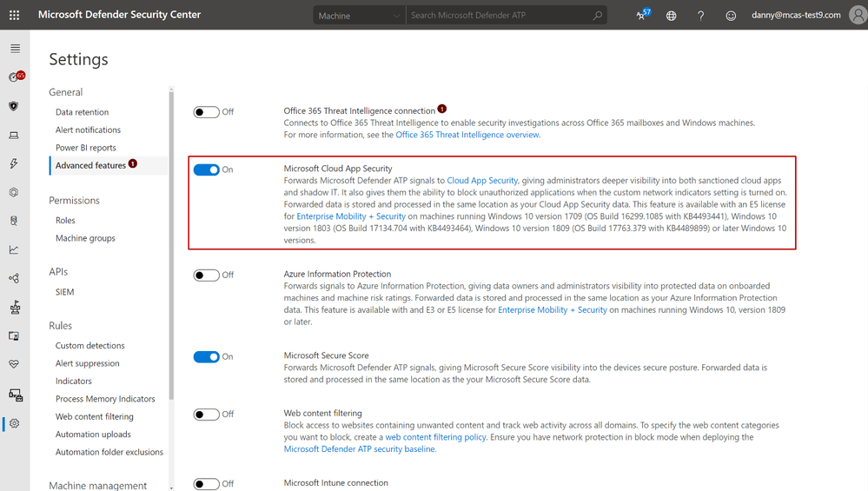Open the user profile avatar icon
The image size is (868, 491).
(x=858, y=15)
